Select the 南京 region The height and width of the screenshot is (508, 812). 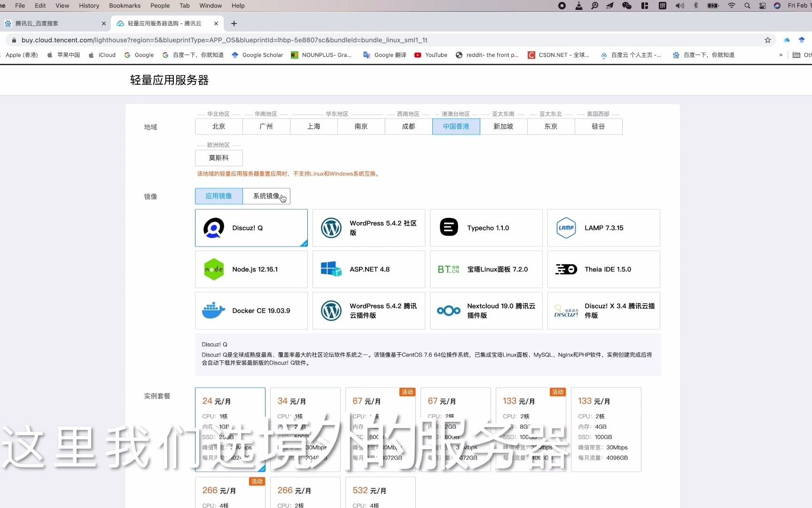click(361, 127)
